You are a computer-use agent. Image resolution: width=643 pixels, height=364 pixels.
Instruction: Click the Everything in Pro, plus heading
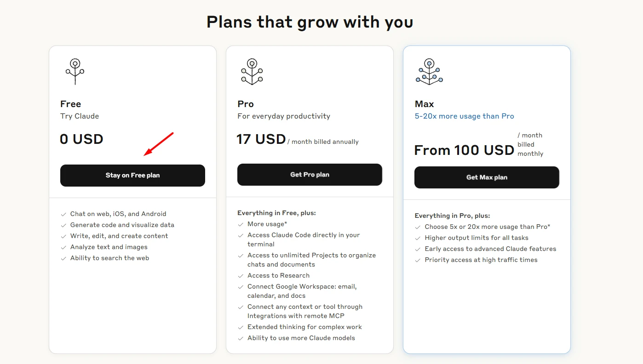pos(452,216)
